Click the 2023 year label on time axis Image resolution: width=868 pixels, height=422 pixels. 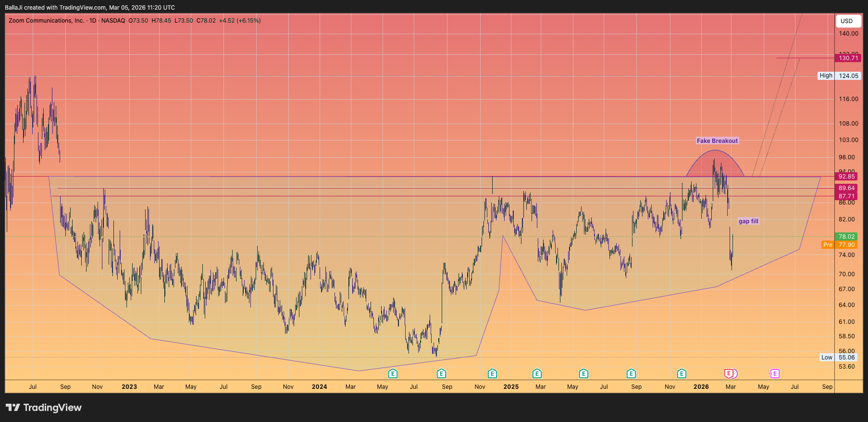pyautogui.click(x=129, y=387)
